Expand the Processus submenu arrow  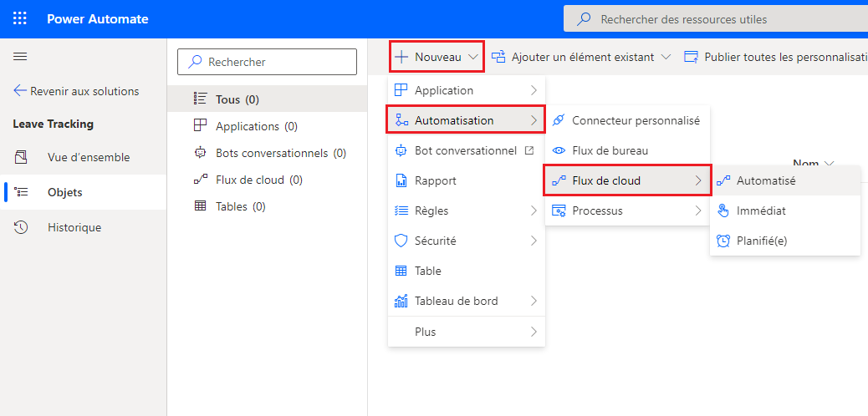tap(698, 211)
